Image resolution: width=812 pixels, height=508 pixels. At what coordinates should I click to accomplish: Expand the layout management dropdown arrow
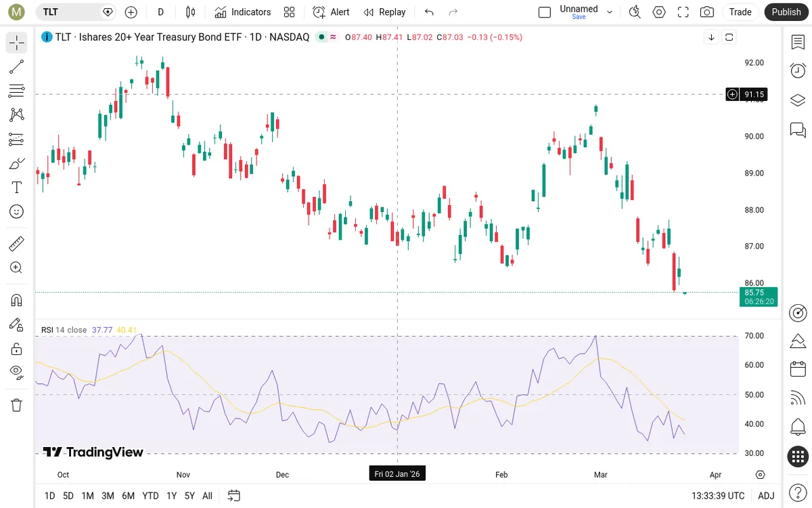610,12
